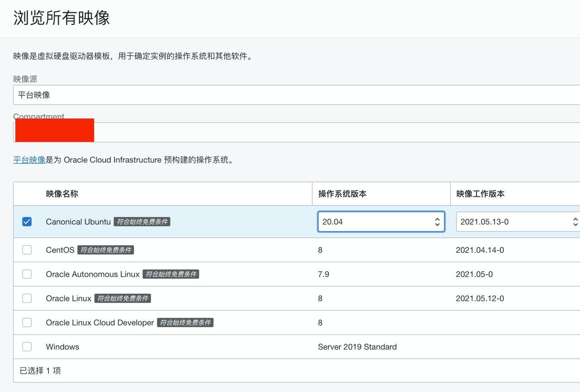Open the Compartment selector field
This screenshot has width=580, height=392.
point(297,132)
